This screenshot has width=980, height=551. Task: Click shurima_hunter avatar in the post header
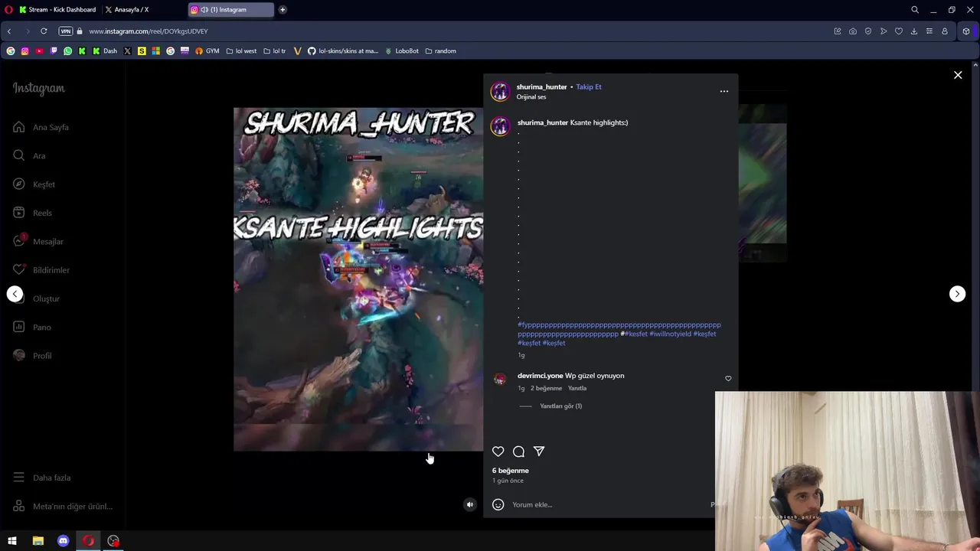500,91
